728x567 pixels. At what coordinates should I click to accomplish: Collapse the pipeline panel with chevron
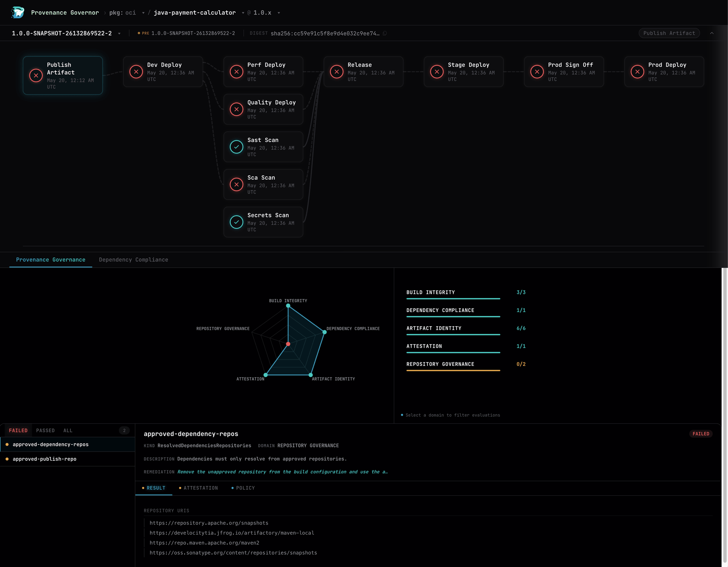pos(712,33)
